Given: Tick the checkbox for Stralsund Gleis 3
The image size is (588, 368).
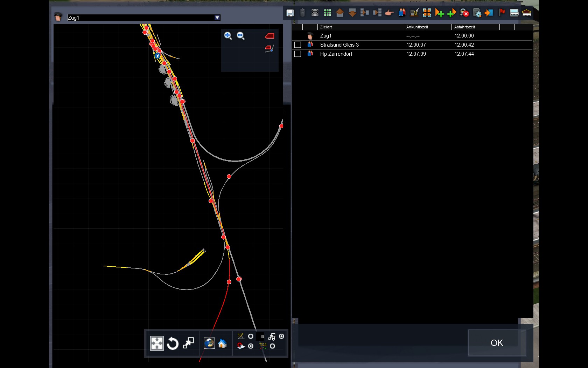Looking at the screenshot, I should (297, 45).
